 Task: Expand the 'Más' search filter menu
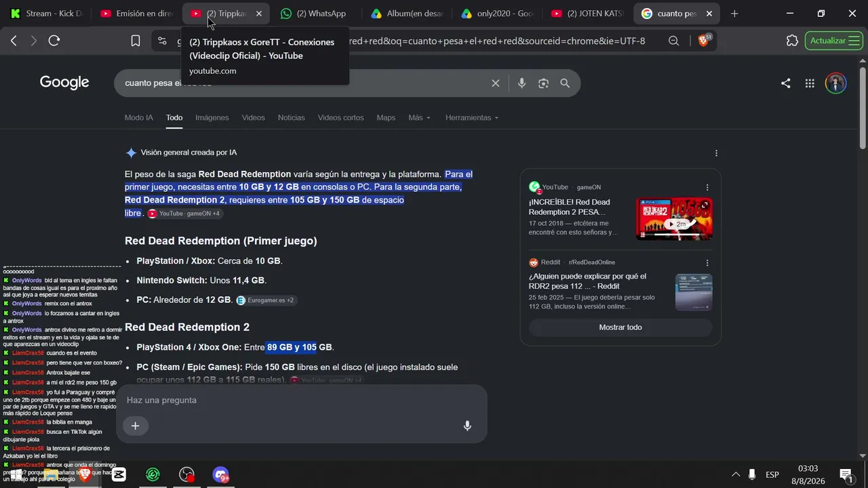point(419,118)
